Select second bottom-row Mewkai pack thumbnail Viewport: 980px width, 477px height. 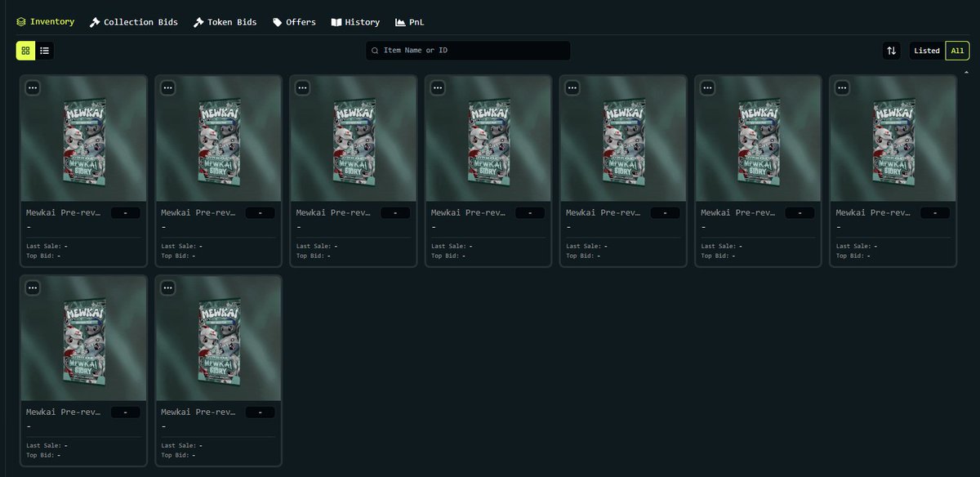218,339
